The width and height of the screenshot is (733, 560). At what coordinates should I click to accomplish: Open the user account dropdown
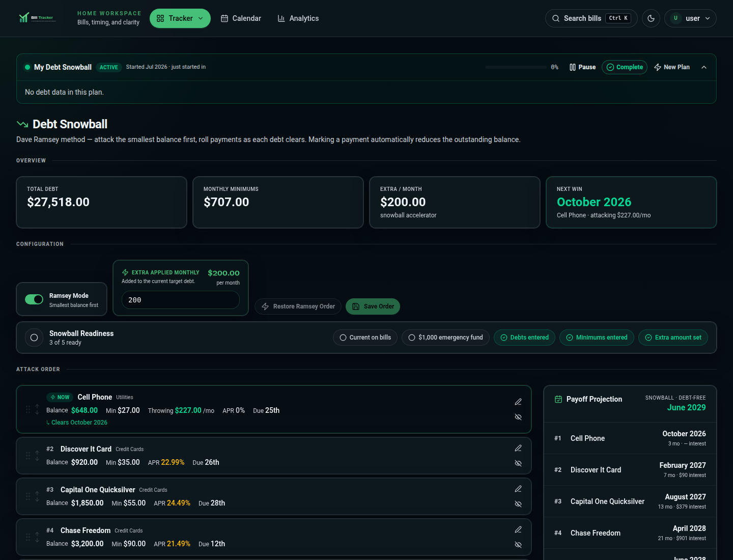pyautogui.click(x=690, y=18)
